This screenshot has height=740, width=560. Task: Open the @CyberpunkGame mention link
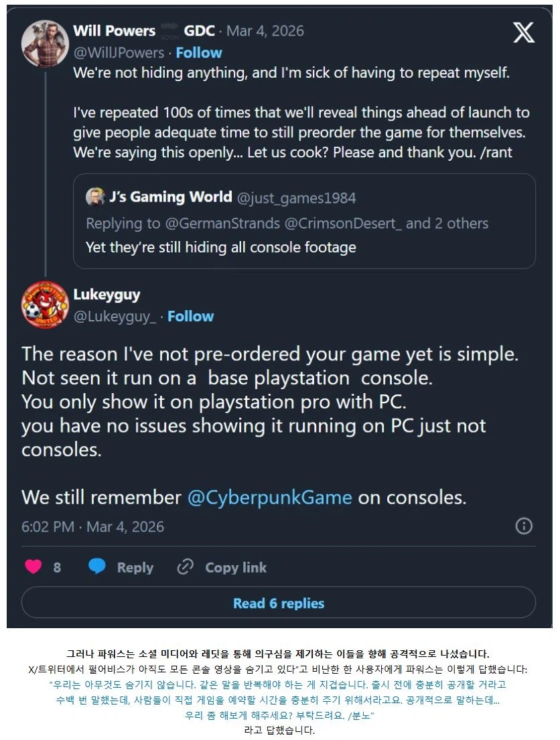coord(269,498)
